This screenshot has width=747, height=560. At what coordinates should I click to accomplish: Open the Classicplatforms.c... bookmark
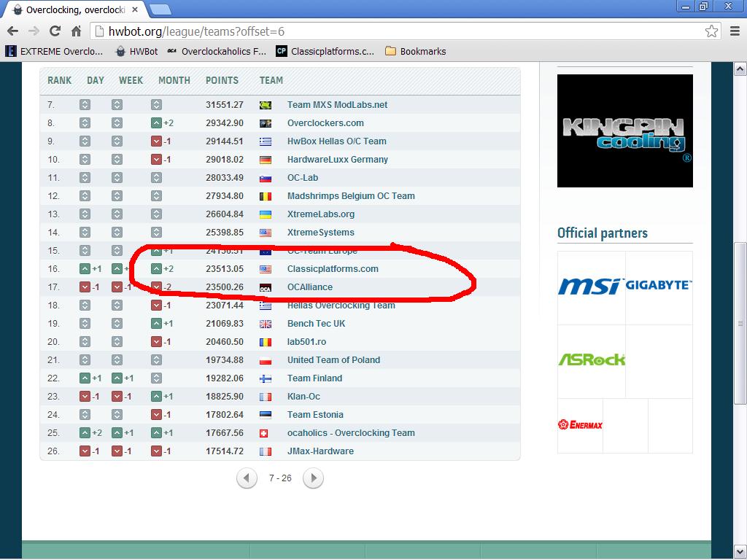click(325, 51)
